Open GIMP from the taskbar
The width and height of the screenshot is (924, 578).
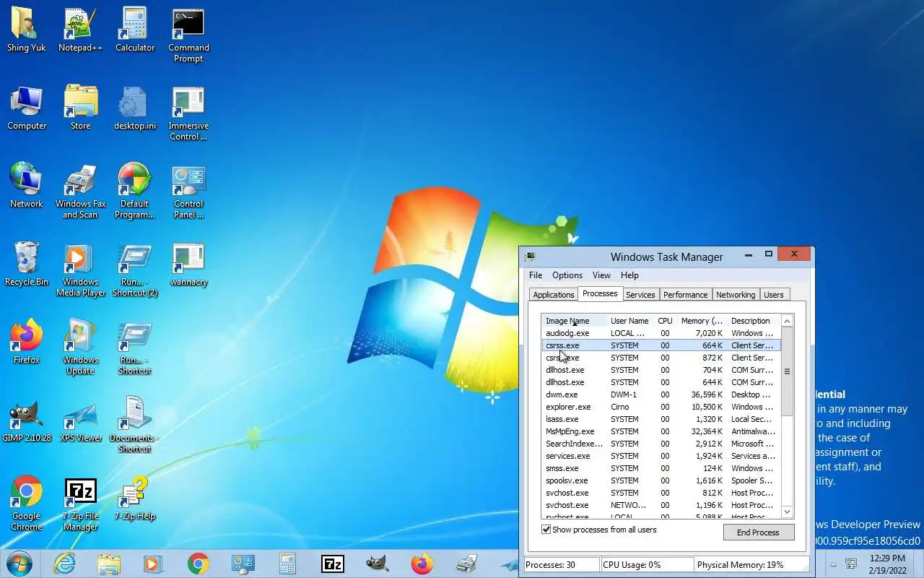click(377, 564)
